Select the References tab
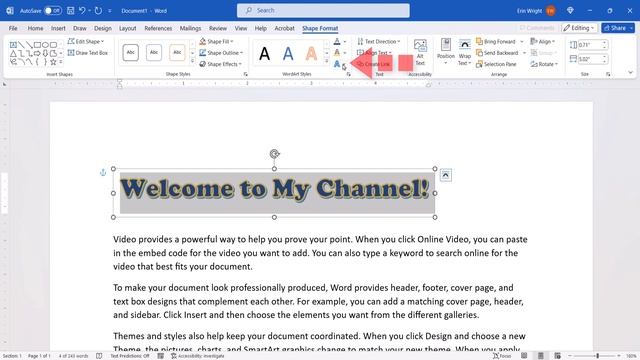Image resolution: width=640 pixels, height=360 pixels. coord(158,28)
